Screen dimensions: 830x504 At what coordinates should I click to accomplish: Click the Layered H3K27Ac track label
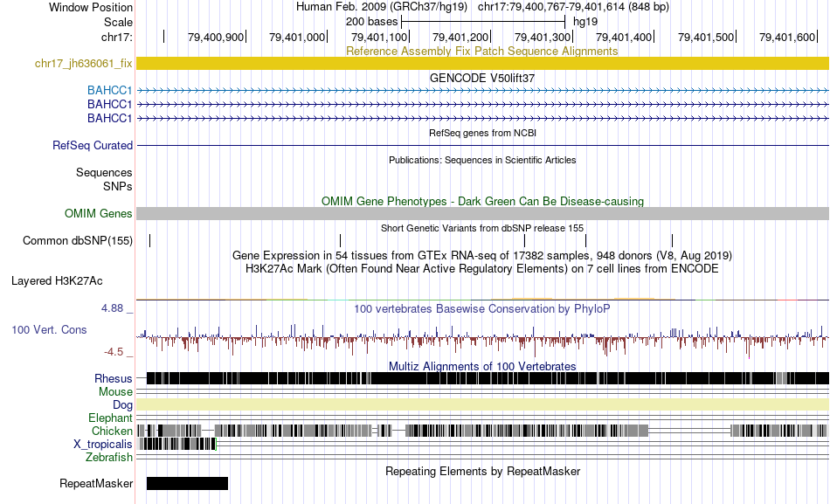[57, 280]
